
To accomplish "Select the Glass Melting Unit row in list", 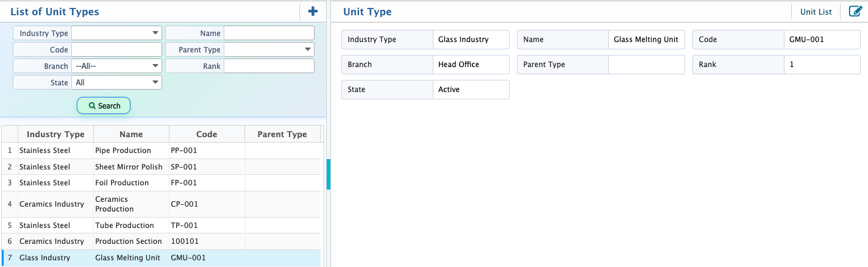I will coord(161,258).
